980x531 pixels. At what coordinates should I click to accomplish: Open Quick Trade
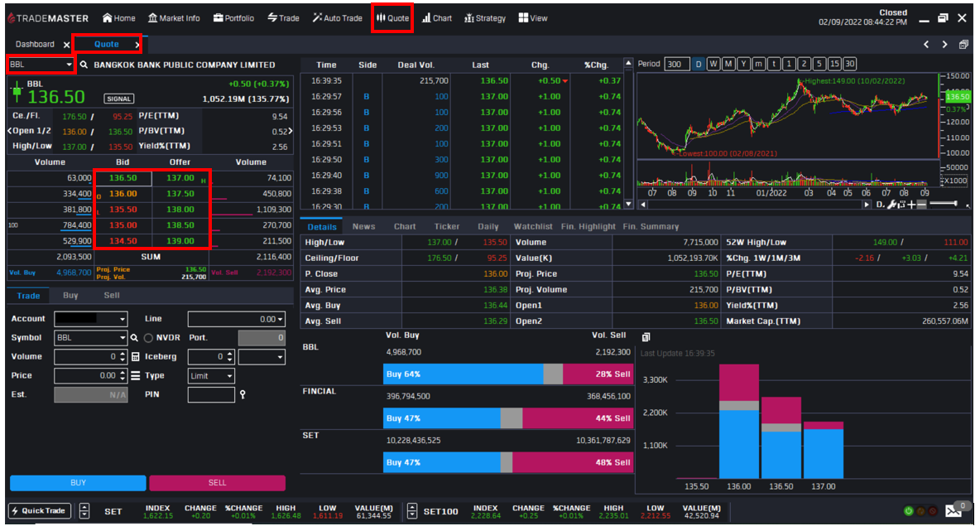click(40, 511)
